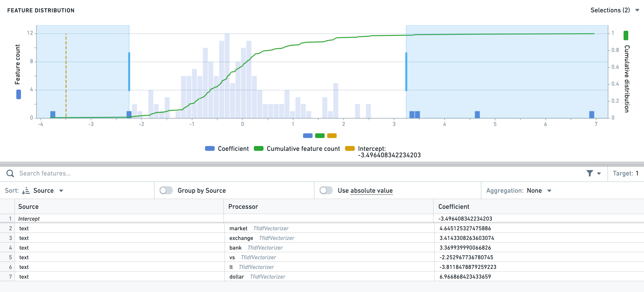Image resolution: width=644 pixels, height=292 pixels.
Task: Click the dashed intercept line in chart
Action: pyautogui.click(x=66, y=76)
